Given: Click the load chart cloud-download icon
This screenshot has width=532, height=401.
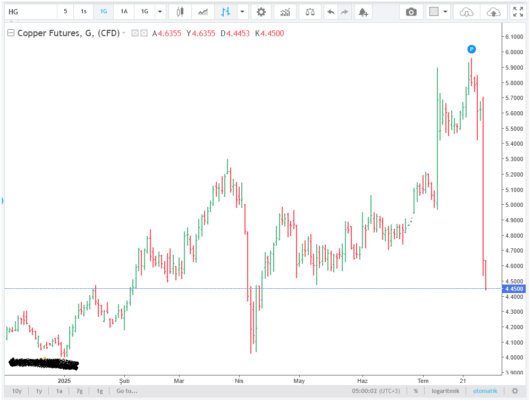Looking at the screenshot, I should (x=466, y=11).
